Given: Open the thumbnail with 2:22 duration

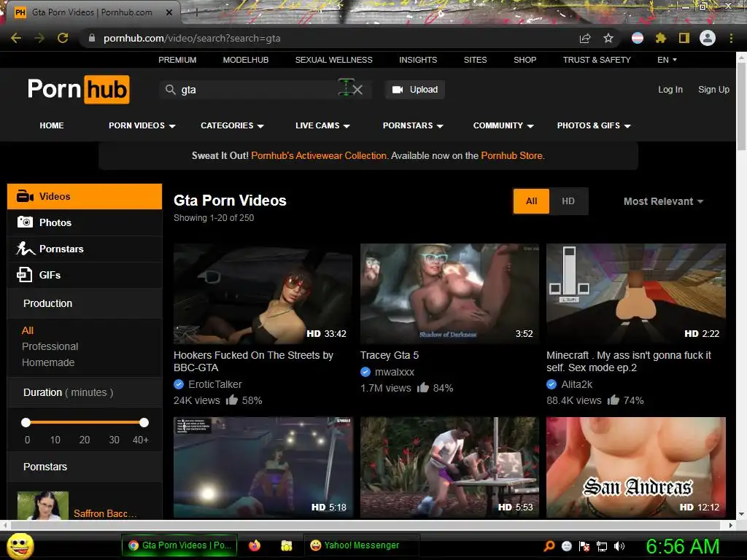Looking at the screenshot, I should tap(636, 294).
